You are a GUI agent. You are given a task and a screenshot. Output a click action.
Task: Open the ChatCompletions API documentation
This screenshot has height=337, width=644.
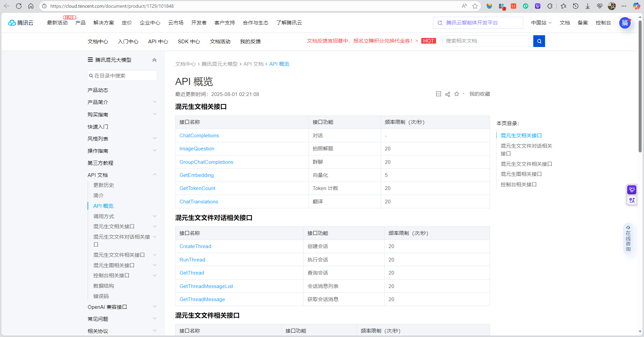pyautogui.click(x=199, y=135)
